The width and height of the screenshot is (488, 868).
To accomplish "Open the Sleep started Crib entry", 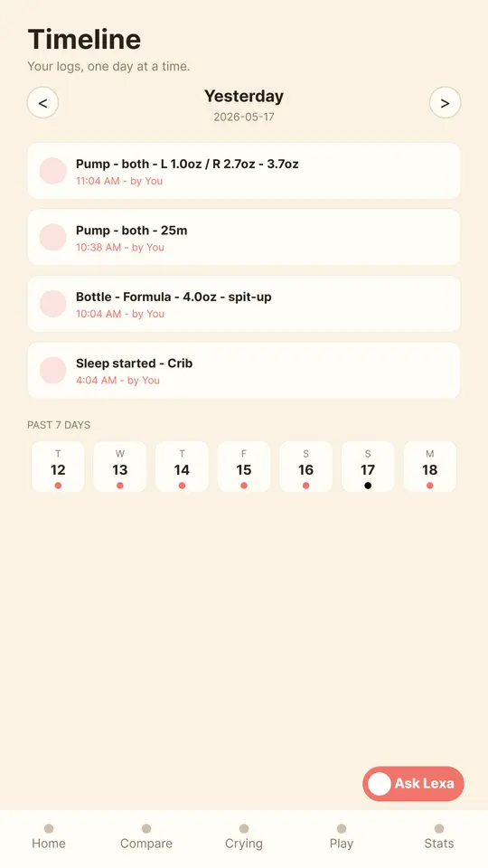I will tap(243, 370).
